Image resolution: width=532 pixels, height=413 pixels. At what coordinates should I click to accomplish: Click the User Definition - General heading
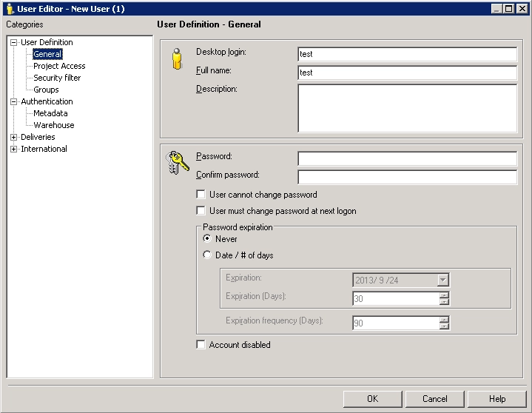point(209,24)
